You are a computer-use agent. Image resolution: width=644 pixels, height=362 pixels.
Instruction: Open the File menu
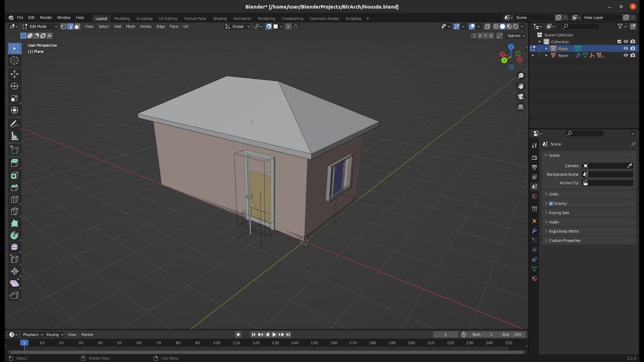(20, 18)
